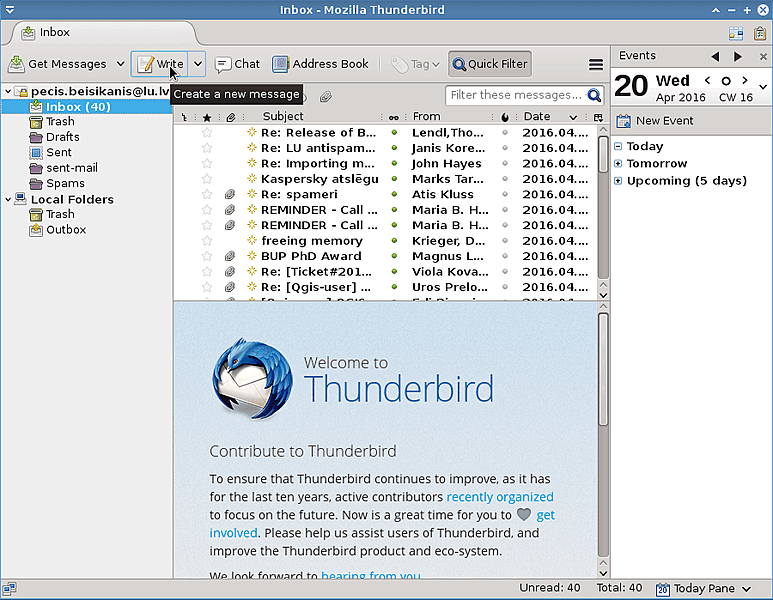This screenshot has width=773, height=600.
Task: Expand the Tomorrow events section
Action: pyautogui.click(x=618, y=164)
